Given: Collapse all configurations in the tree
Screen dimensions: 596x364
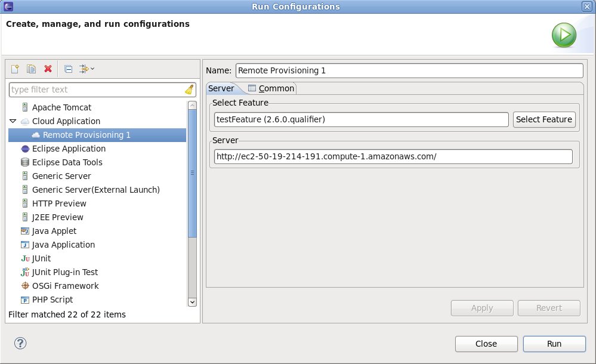Looking at the screenshot, I should pos(69,69).
